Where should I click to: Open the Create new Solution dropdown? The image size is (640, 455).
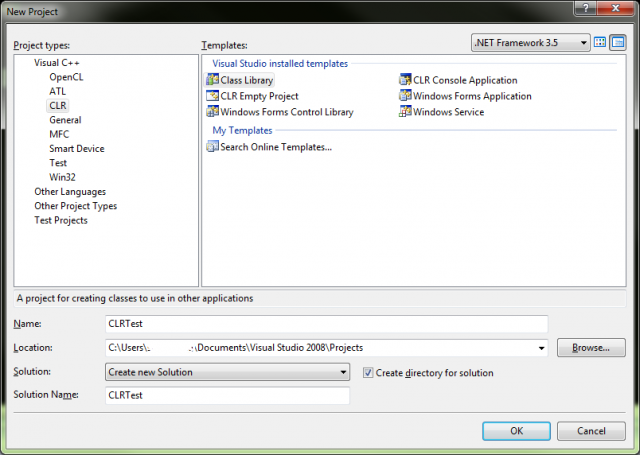227,372
